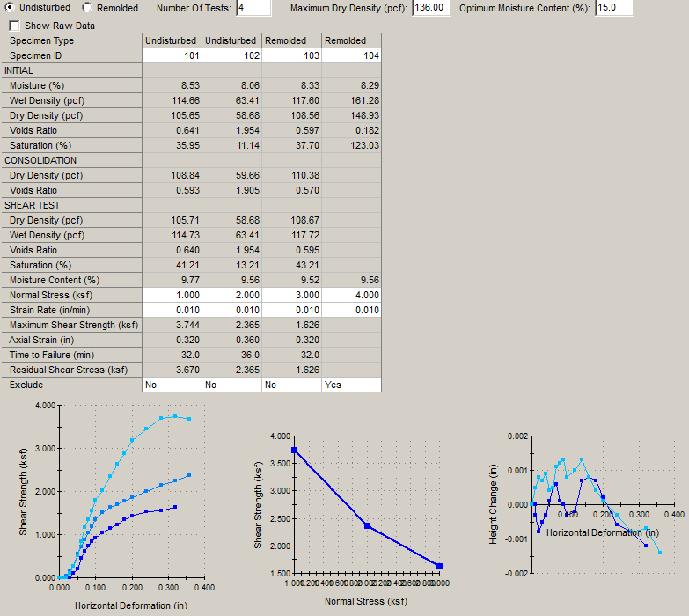Open Exclude cell for specimen 103
Screen dimensions: 689x616
click(x=291, y=385)
